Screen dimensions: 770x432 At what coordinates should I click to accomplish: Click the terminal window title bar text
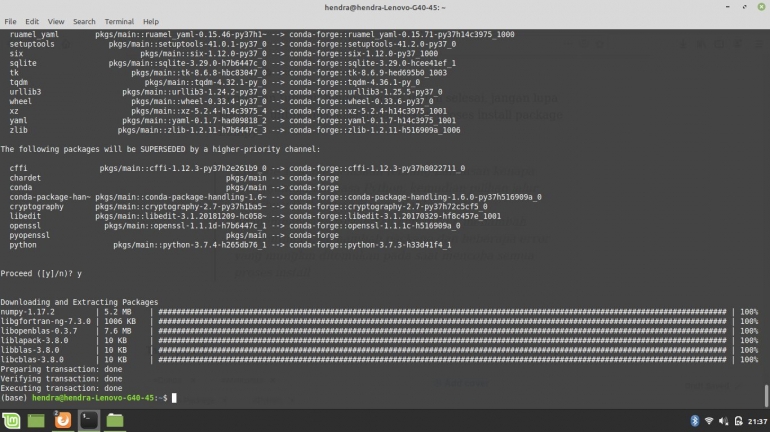[385, 7]
